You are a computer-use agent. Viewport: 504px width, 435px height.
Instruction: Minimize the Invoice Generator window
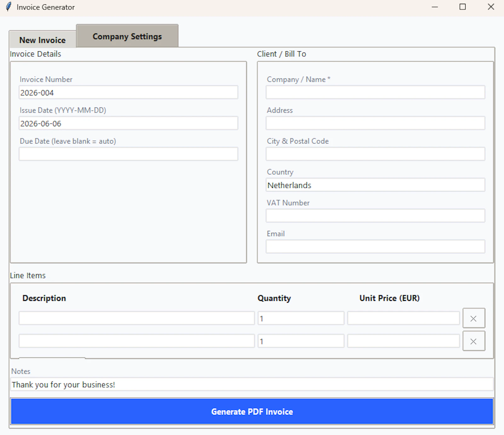click(435, 7)
